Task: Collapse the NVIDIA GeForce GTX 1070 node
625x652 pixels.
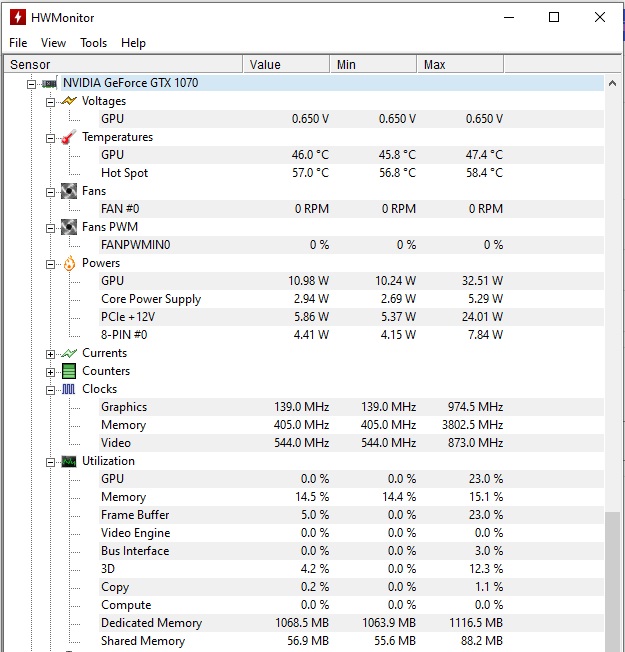Action: tap(31, 84)
